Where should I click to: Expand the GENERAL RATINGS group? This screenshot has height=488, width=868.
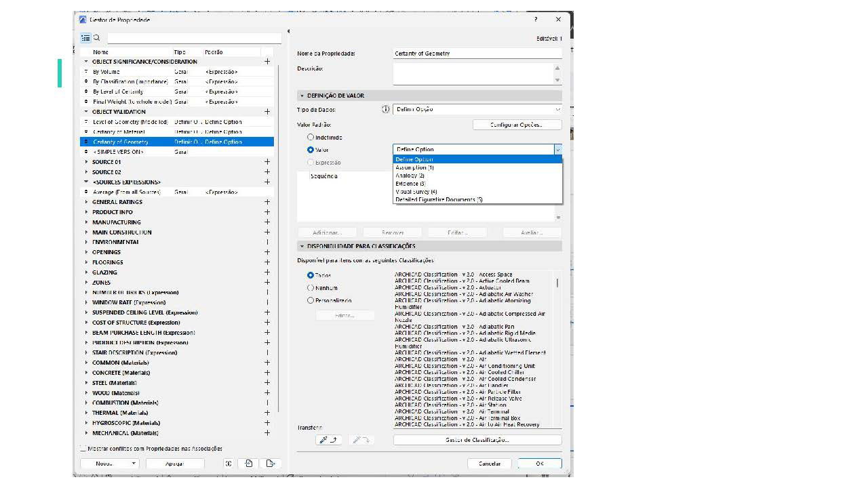[86, 202]
